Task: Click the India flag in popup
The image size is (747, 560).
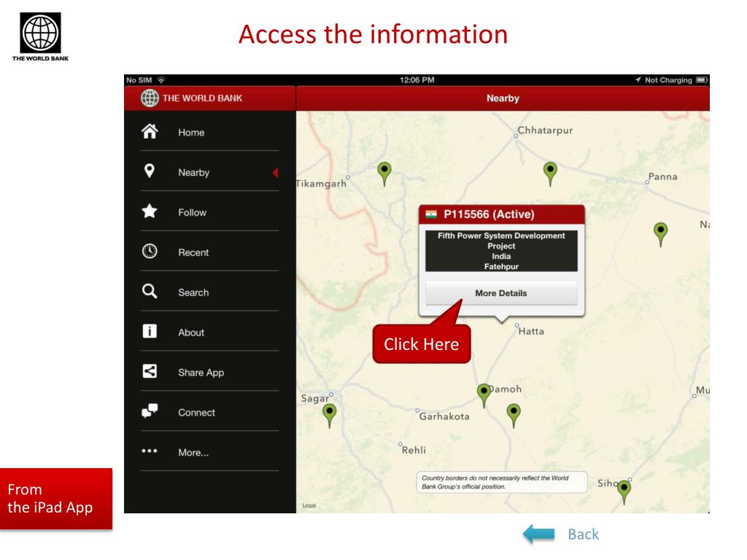Action: 431,214
